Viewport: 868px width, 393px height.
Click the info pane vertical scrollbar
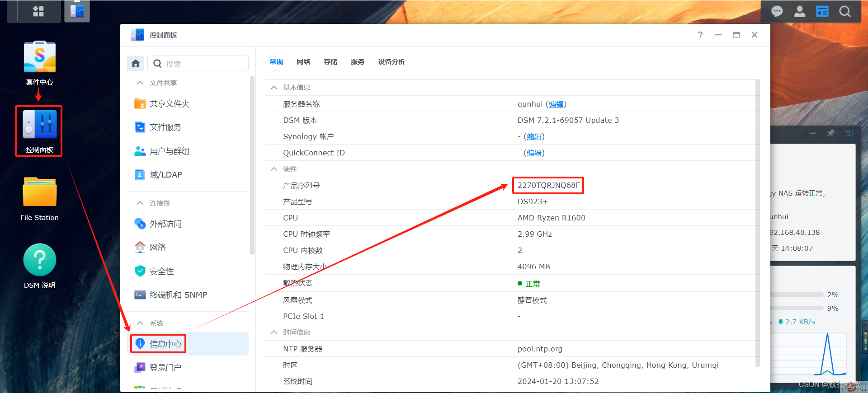point(758,224)
